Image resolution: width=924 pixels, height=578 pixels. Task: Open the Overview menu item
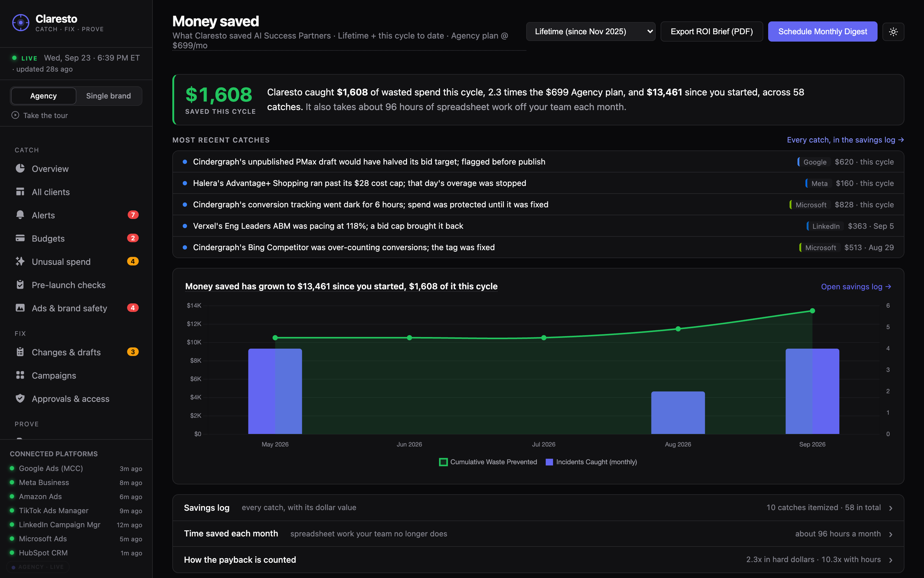[76, 169]
